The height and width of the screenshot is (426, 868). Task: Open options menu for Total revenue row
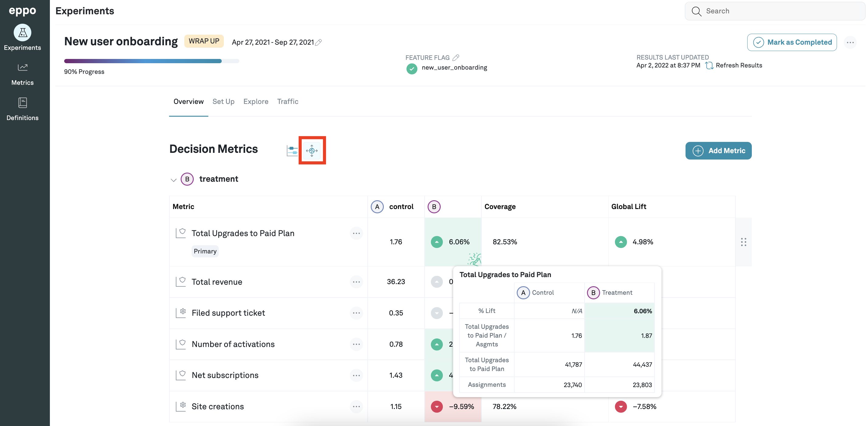356,282
